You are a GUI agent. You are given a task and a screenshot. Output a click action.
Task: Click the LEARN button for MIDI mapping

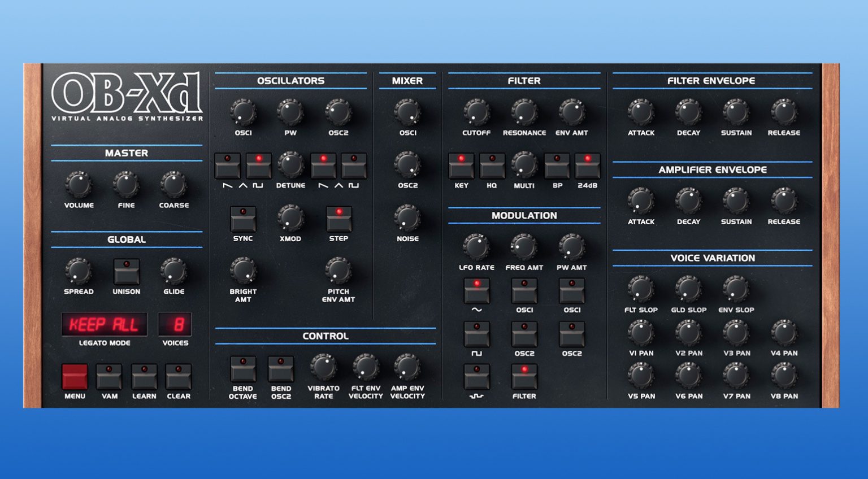pos(144,378)
